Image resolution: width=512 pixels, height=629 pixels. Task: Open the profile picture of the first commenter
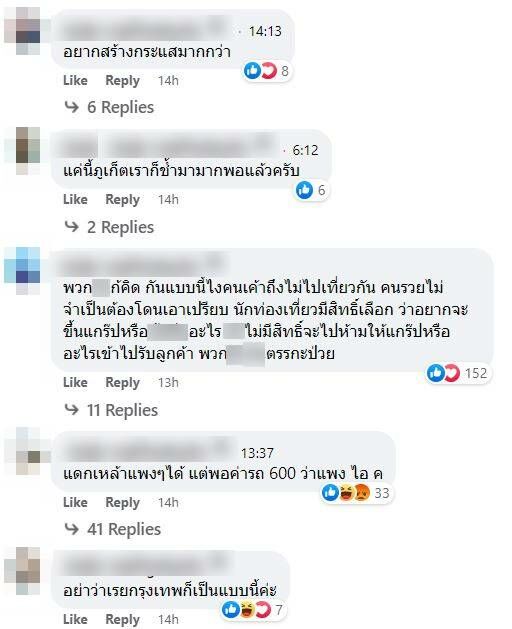click(22, 30)
